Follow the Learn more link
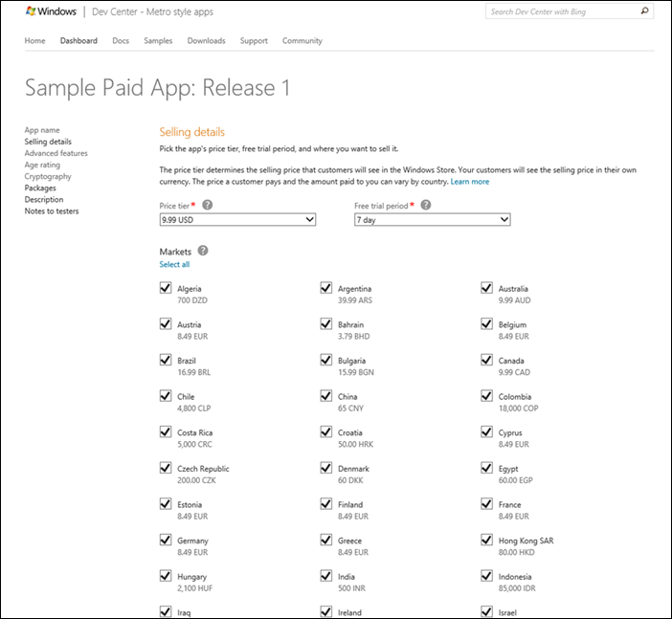The height and width of the screenshot is (619, 672). [469, 182]
